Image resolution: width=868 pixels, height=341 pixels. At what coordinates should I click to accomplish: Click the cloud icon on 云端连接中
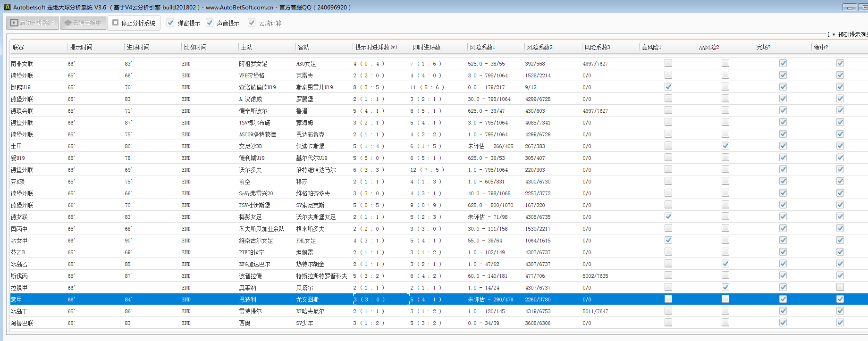click(x=68, y=23)
